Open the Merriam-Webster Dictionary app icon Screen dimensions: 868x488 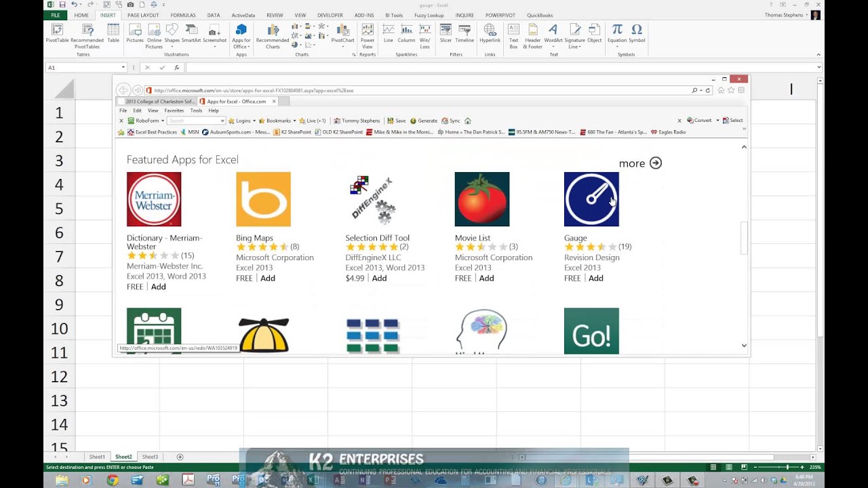pos(154,199)
